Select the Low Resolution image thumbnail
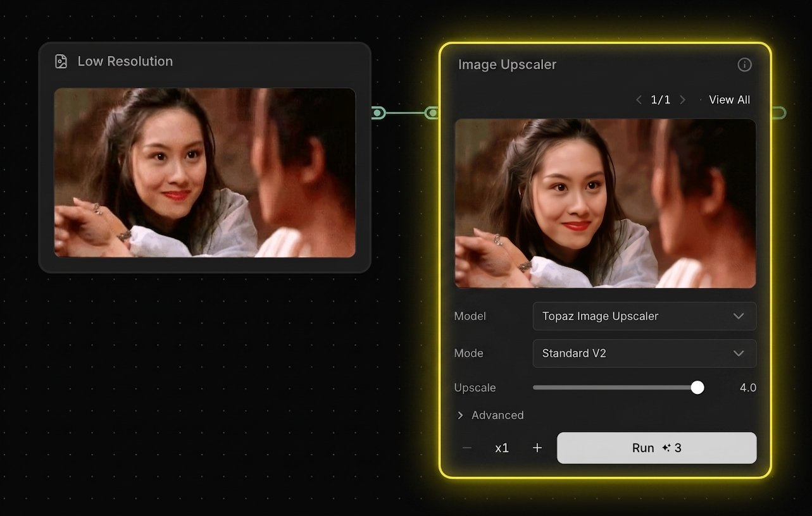Viewport: 812px width, 516px height. click(204, 173)
